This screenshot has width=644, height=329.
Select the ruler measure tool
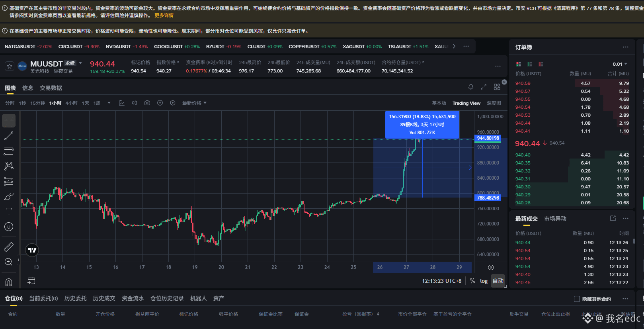[x=9, y=247]
